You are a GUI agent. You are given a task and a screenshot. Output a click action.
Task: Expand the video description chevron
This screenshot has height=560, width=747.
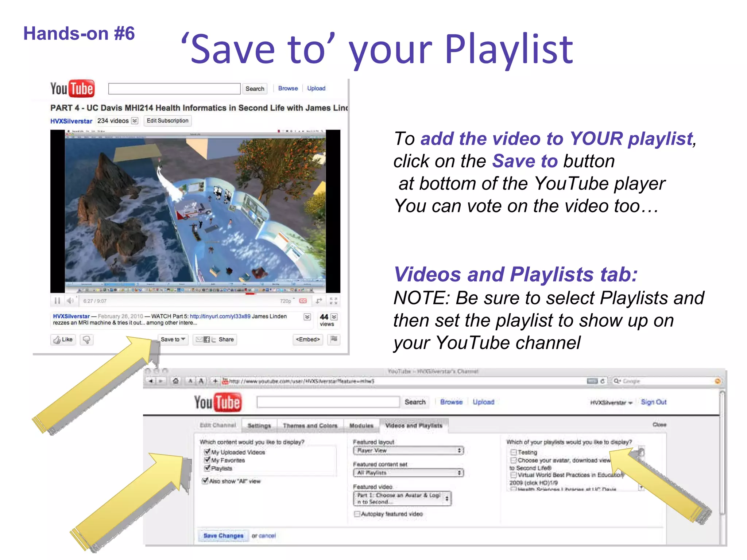(307, 317)
